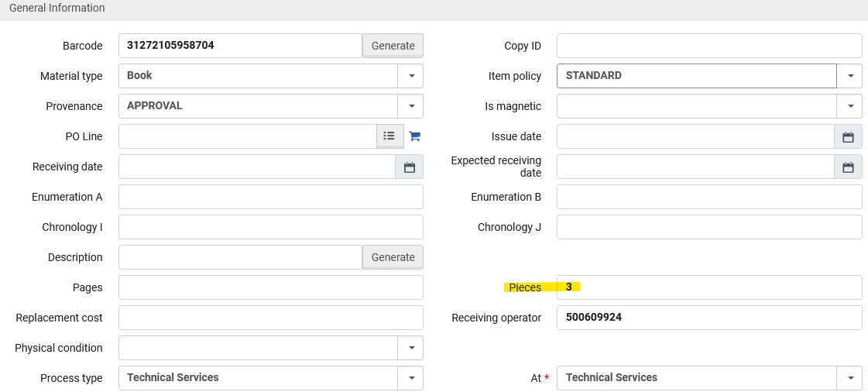Click the Chronology J input field
This screenshot has width=868, height=392.
[708, 227]
